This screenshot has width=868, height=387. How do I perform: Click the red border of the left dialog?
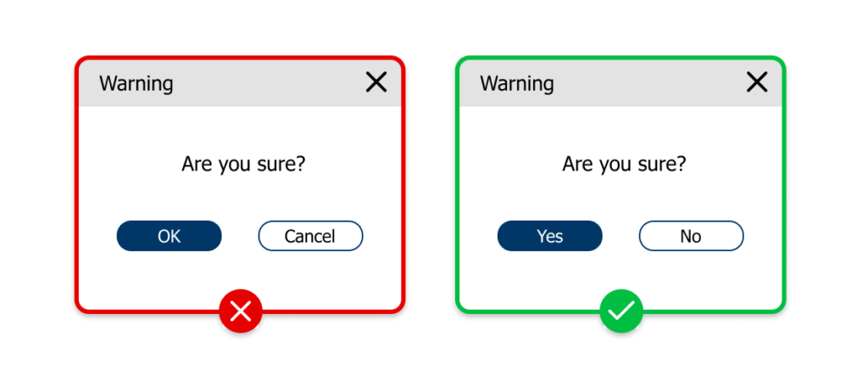[77, 187]
